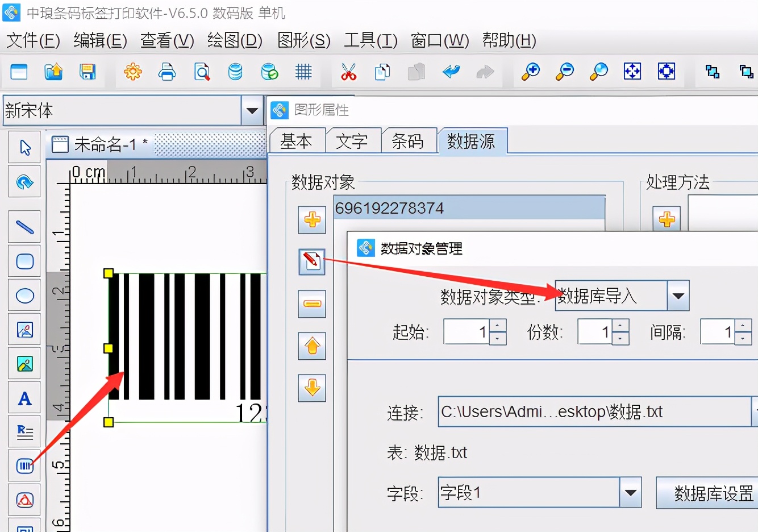
Task: Open the 图形(S) menu
Action: tap(303, 40)
